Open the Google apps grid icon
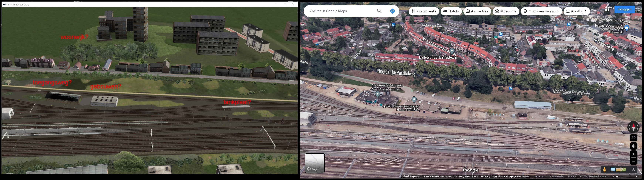The width and height of the screenshot is (644, 180). click(607, 9)
